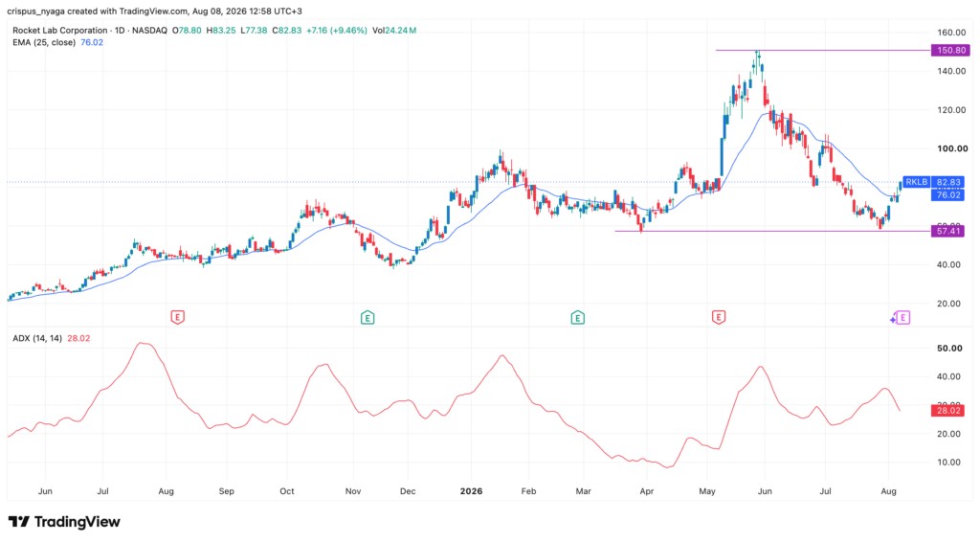Open the green earnings marker near Nov
980x543 pixels.
point(367,318)
